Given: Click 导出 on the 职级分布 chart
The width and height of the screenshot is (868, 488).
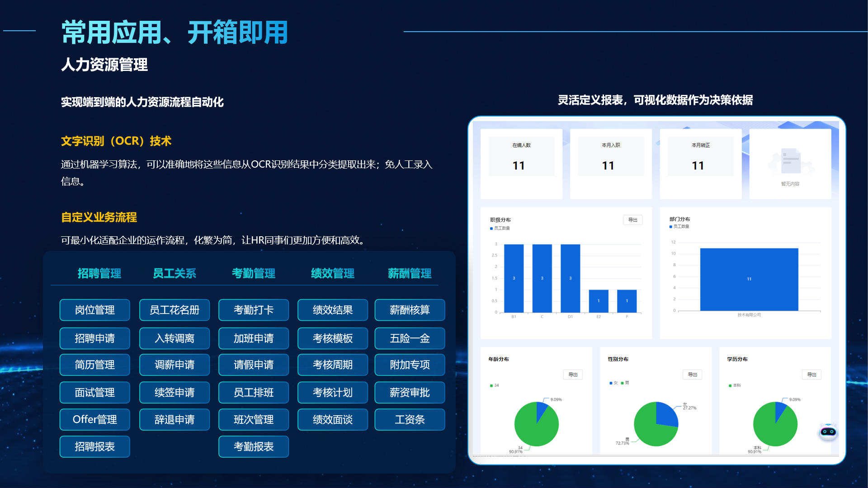Looking at the screenshot, I should [632, 220].
